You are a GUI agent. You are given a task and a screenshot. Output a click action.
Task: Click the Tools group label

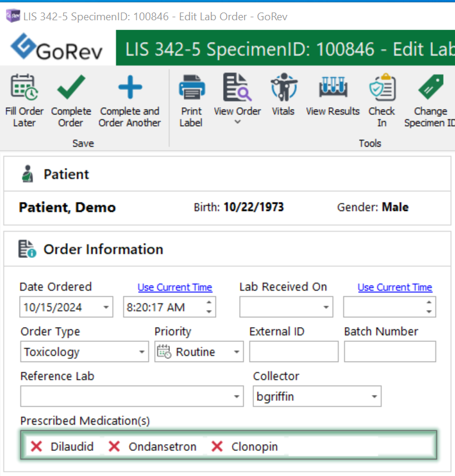pos(370,144)
